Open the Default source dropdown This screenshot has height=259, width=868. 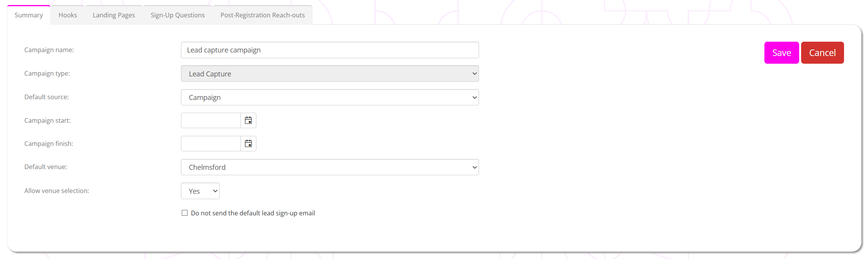pyautogui.click(x=329, y=97)
